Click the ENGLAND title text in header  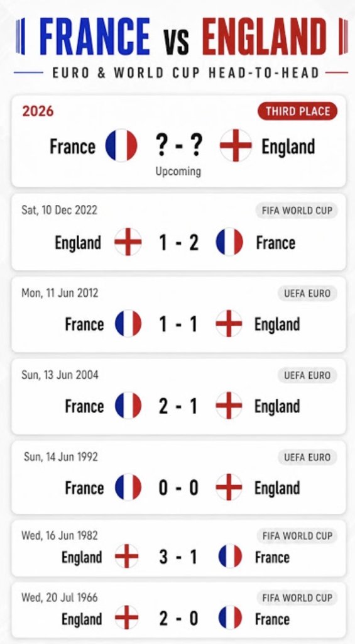click(265, 36)
